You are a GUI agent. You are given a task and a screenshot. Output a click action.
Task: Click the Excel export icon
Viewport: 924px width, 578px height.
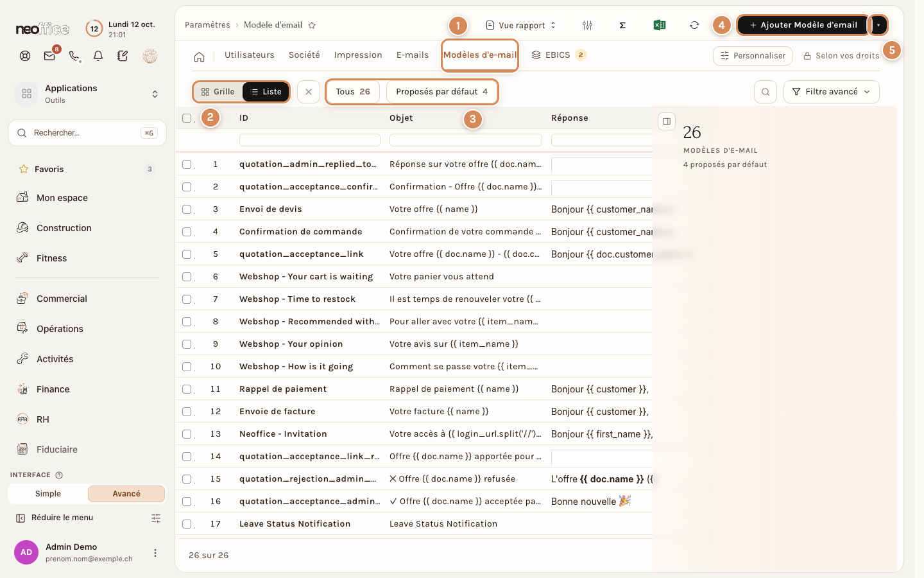[x=659, y=25]
